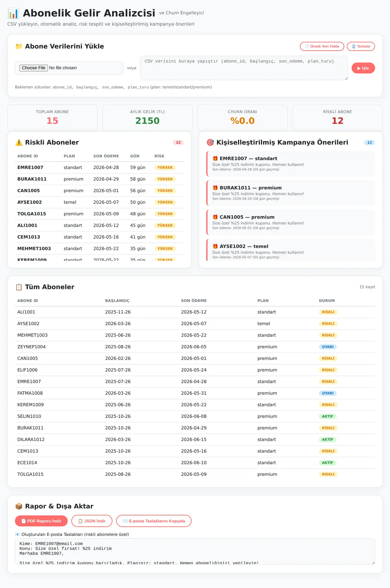Load sample data with Örnek Veri Yükle
Image resolution: width=390 pixels, height=588 pixels.
(322, 47)
